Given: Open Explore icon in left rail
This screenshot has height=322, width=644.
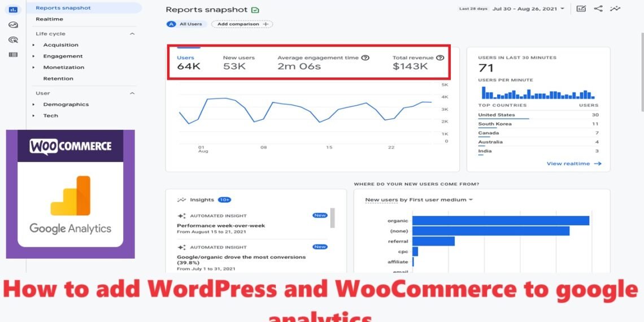Looking at the screenshot, I should [x=13, y=25].
